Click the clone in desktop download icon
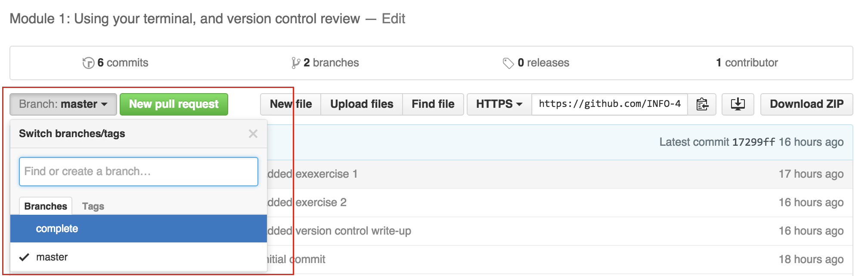The height and width of the screenshot is (276, 868). tap(738, 104)
